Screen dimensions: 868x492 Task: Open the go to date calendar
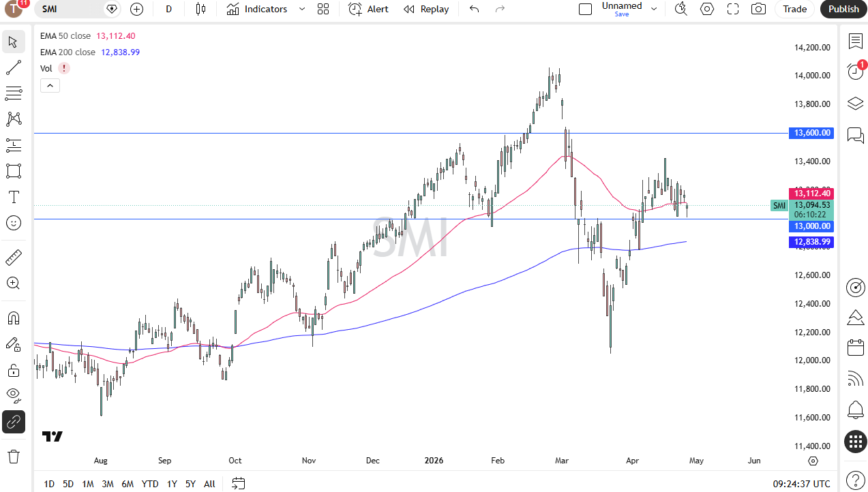tap(239, 484)
